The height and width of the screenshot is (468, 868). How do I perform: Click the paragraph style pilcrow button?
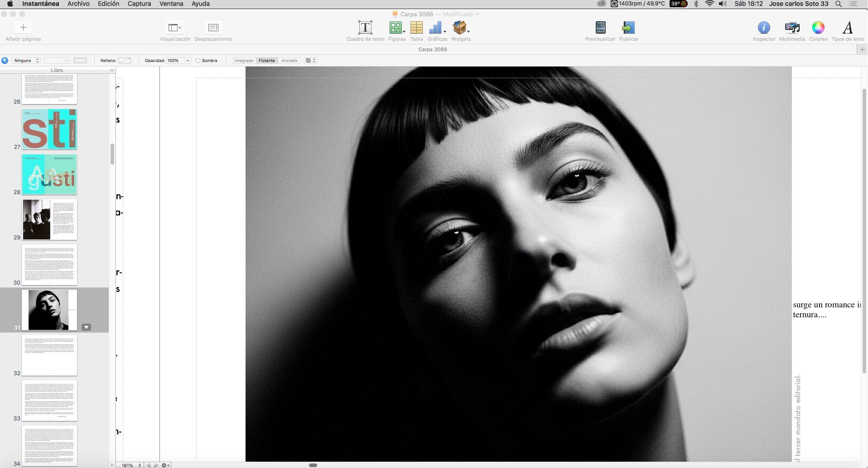point(5,60)
